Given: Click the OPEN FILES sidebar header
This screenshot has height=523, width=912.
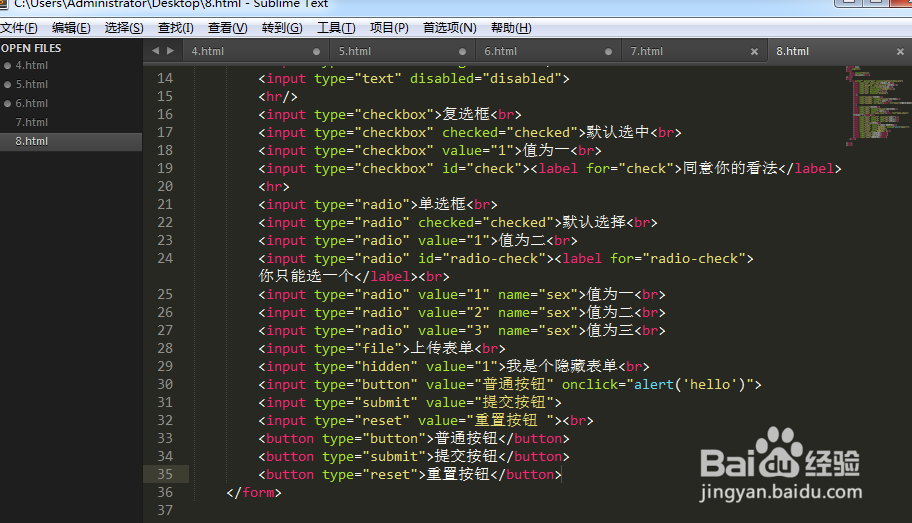Looking at the screenshot, I should (x=31, y=48).
